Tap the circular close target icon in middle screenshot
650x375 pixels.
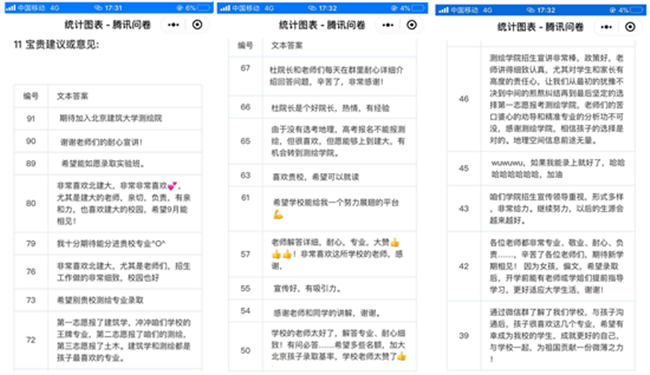[412, 25]
